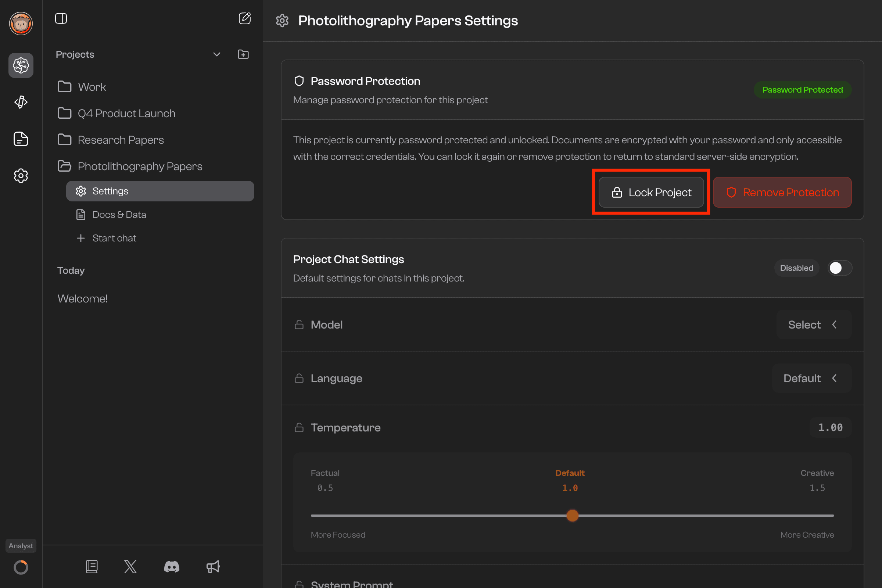Expand the Q4 Product Launch folder

[116, 113]
